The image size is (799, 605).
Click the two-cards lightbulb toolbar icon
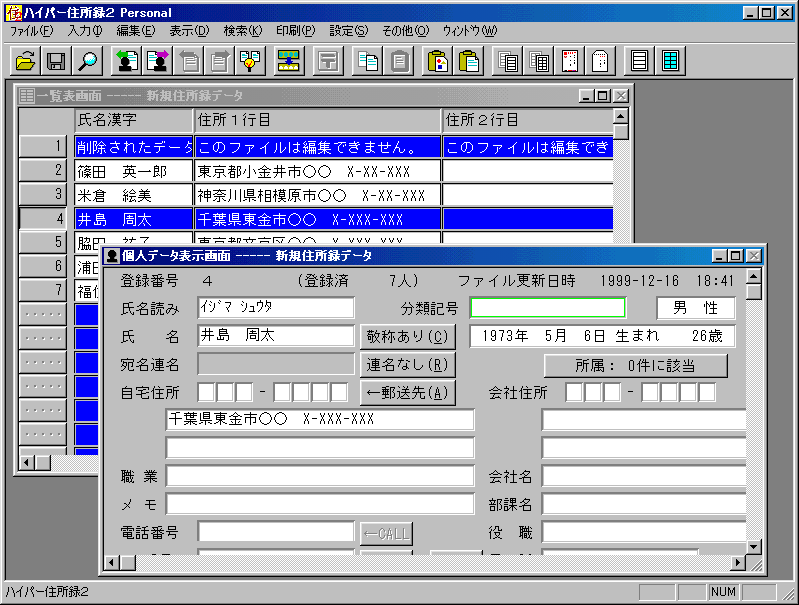(250, 61)
